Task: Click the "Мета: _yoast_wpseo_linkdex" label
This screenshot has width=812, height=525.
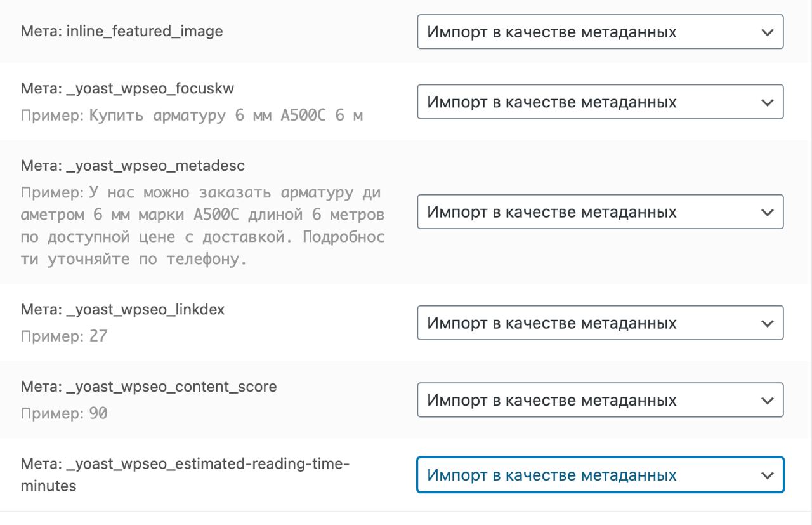Action: point(122,309)
